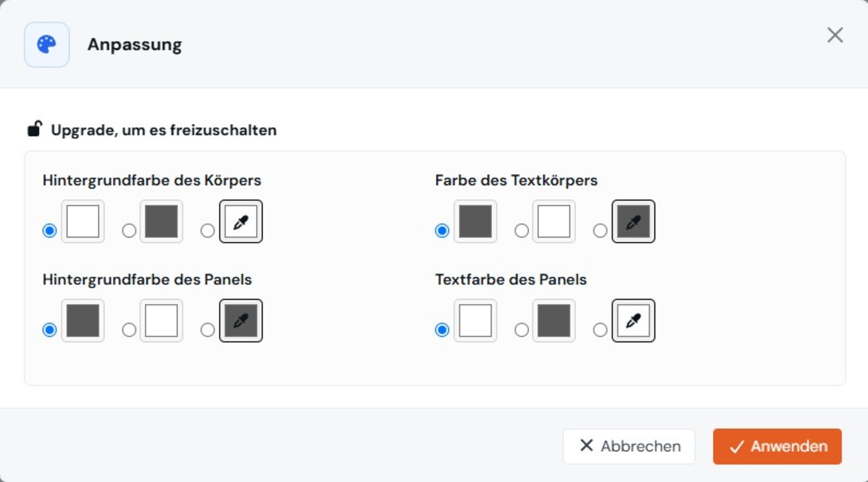
Task: Open eyedropper picker for Hintergrundfarbe des Panels
Action: click(241, 321)
